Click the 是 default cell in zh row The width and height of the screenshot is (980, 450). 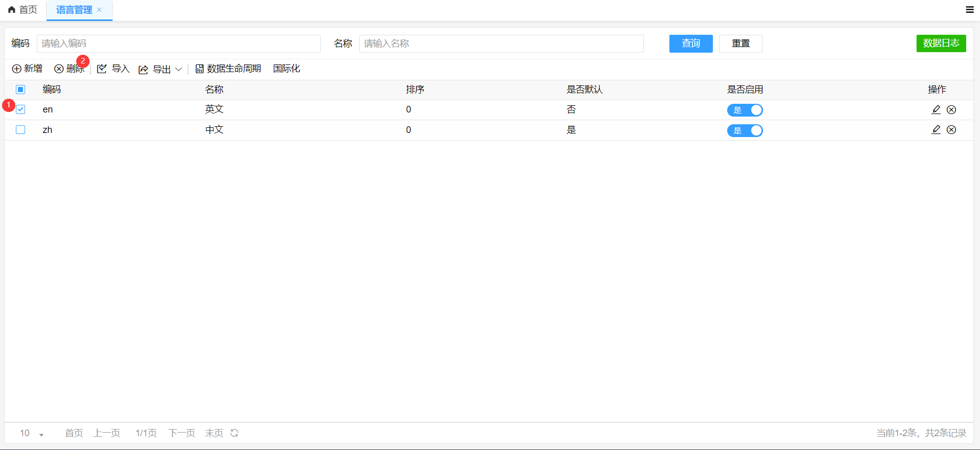click(x=571, y=130)
